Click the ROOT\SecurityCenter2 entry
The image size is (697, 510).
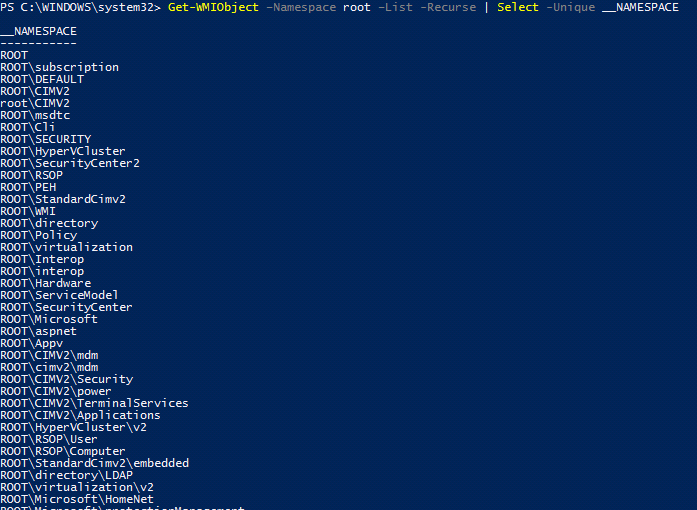pos(70,164)
